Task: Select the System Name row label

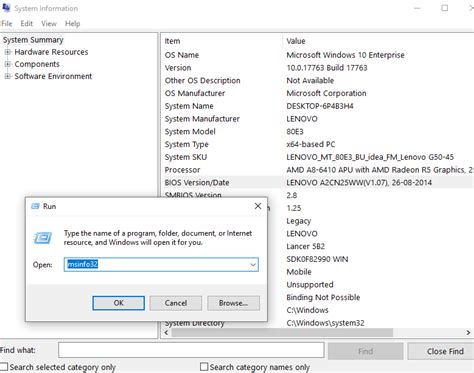Action: coord(189,106)
